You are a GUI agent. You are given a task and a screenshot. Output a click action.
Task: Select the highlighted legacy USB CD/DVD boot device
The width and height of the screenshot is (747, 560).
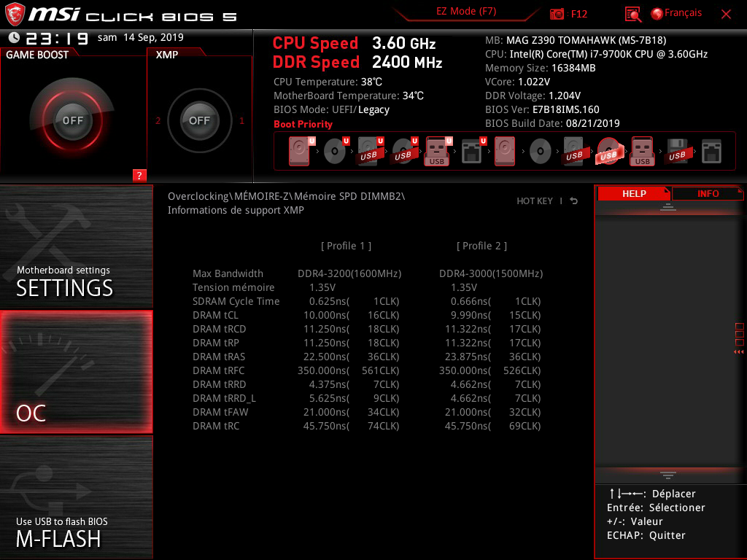(x=609, y=151)
